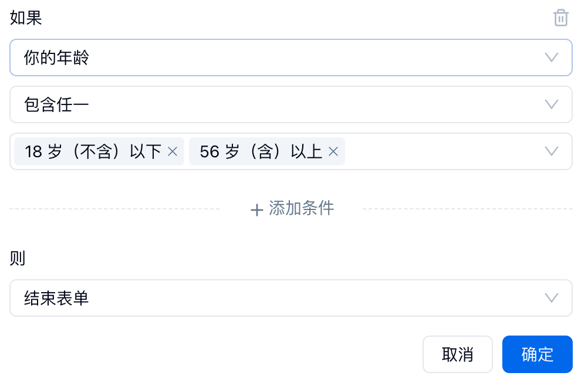Open the 结束表单 action dropdown arrow

click(x=551, y=298)
